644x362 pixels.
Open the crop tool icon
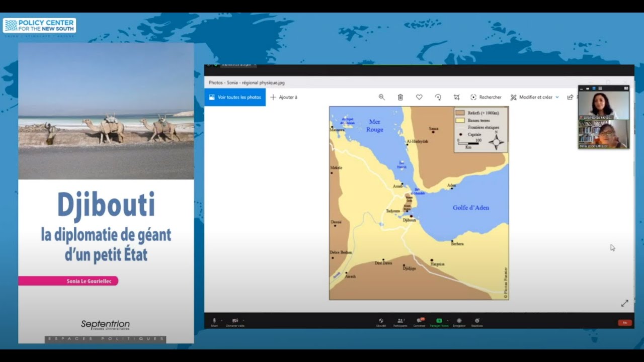point(457,97)
